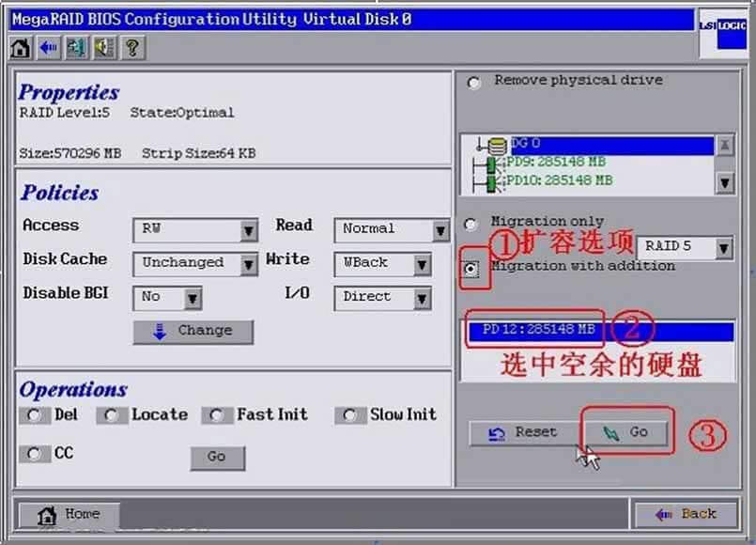Click the speaker sound toolbar icon

coord(103,48)
